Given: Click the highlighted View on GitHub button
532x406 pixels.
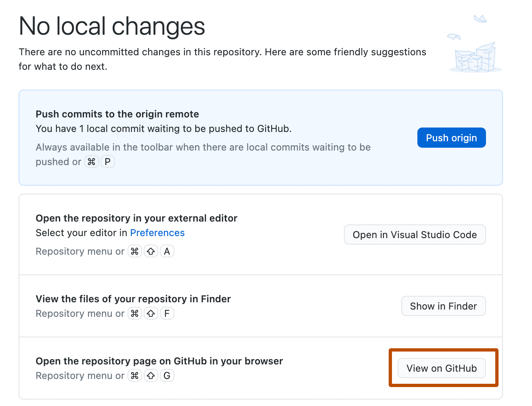Looking at the screenshot, I should (441, 368).
